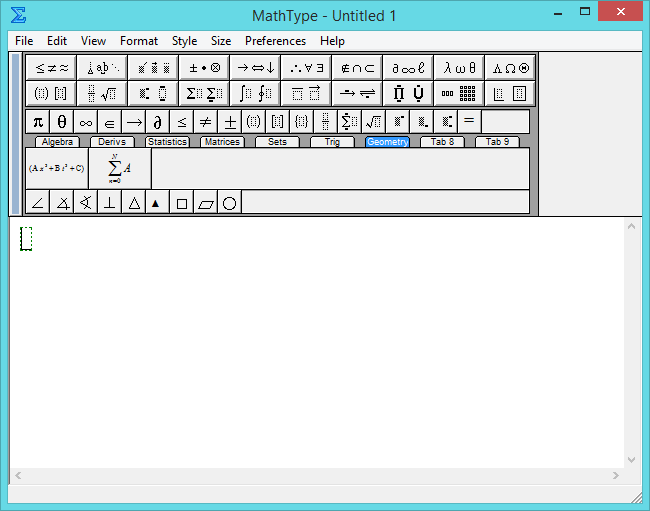Screen dimensions: 650x511
Task: Insert combined sub-superscript template from small bar
Action: [x=446, y=122]
